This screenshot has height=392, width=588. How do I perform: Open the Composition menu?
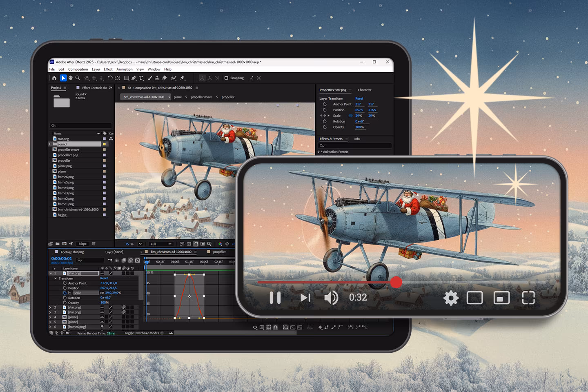click(x=78, y=69)
